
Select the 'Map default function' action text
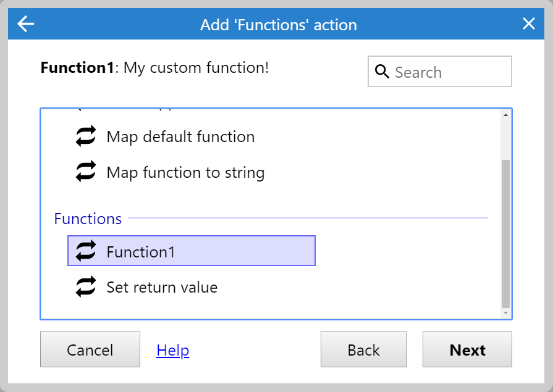pos(180,136)
